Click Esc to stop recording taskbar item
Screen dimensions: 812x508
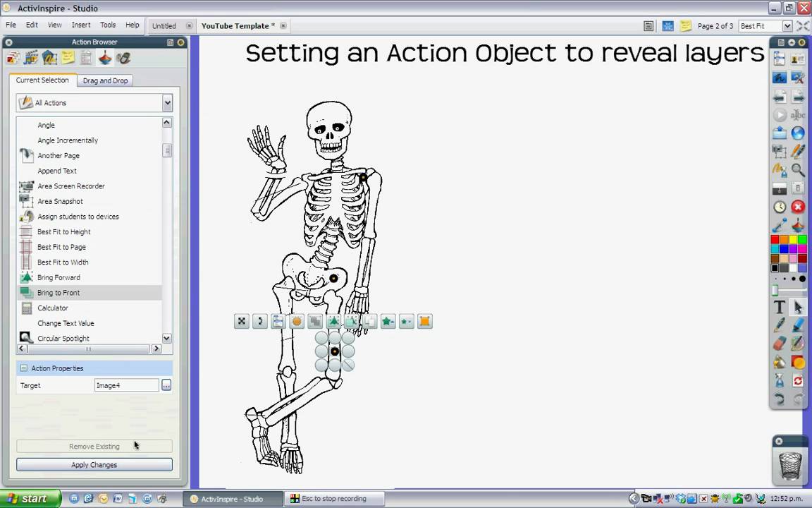334,499
